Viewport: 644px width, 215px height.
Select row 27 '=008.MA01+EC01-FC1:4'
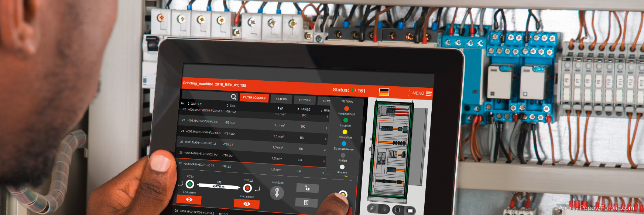coord(250,167)
